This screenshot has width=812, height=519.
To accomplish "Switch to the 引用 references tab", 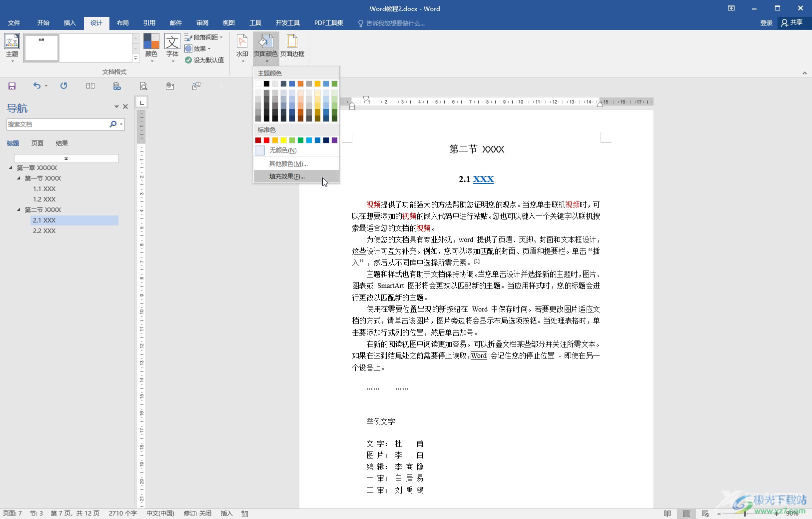I will pyautogui.click(x=149, y=22).
